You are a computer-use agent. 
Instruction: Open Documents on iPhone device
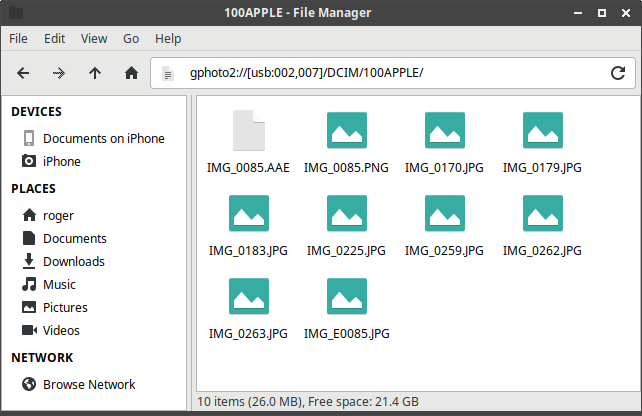tap(104, 138)
